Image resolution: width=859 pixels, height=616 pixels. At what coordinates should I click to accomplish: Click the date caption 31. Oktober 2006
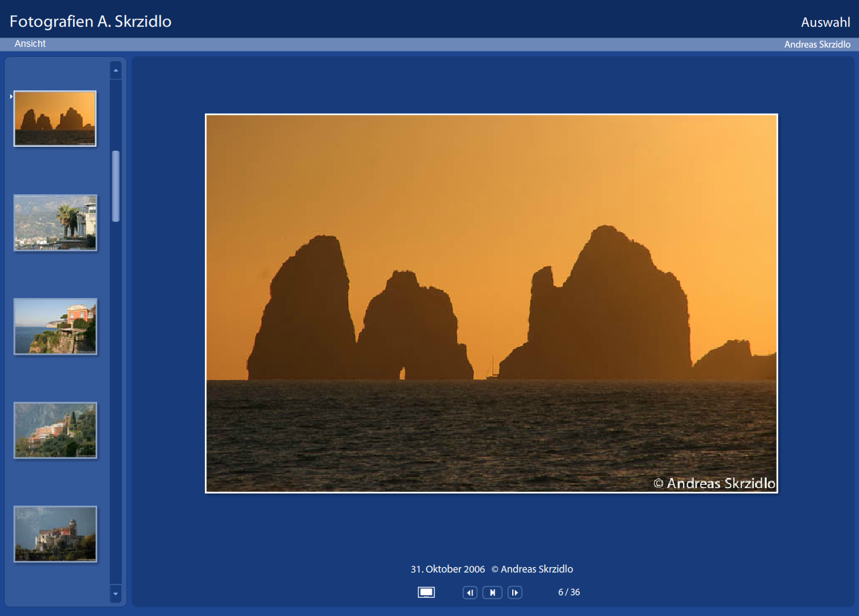coord(448,569)
